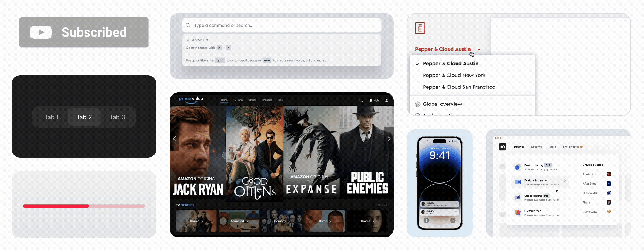The height and width of the screenshot is (250, 644).
Task: Click the Cinema 4D app icon
Action: click(x=609, y=193)
